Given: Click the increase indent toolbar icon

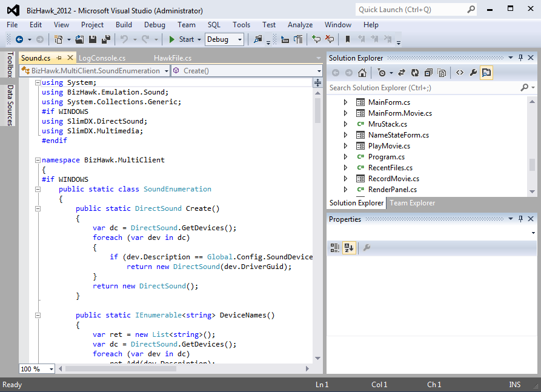Looking at the screenshot, I should 298,39.
